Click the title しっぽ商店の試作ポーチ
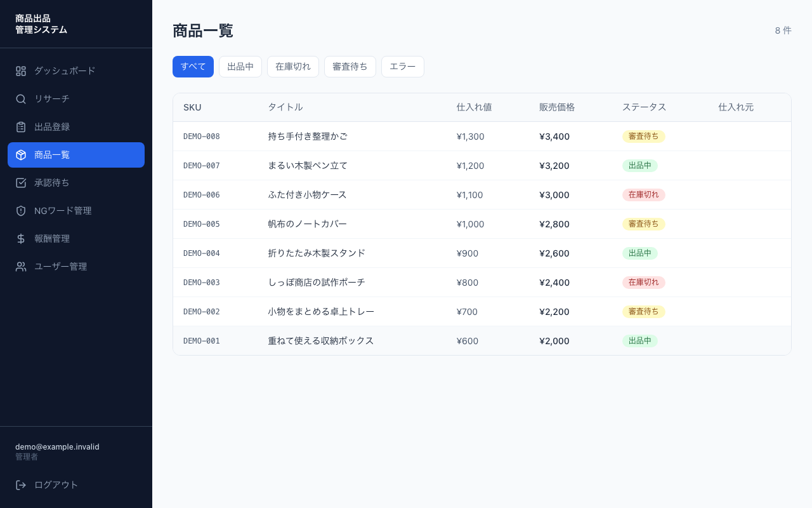 click(x=317, y=283)
